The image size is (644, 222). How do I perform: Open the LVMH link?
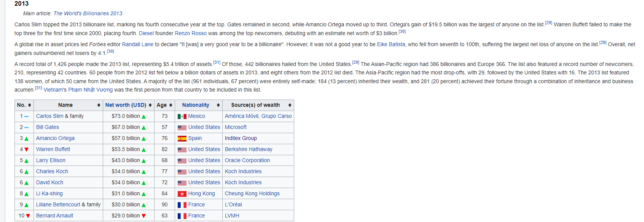(232, 216)
